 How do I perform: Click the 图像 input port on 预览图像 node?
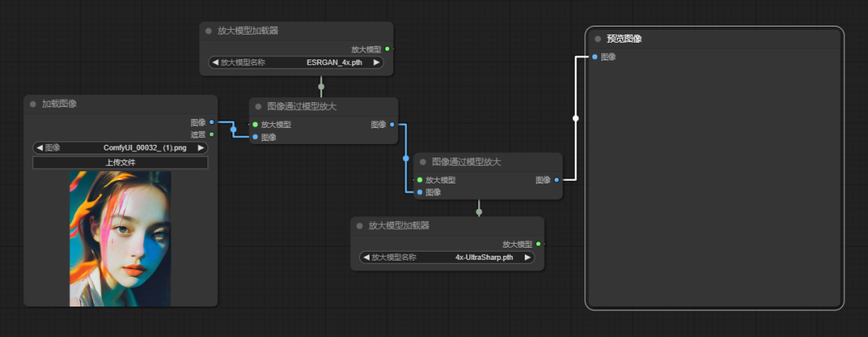tap(594, 56)
